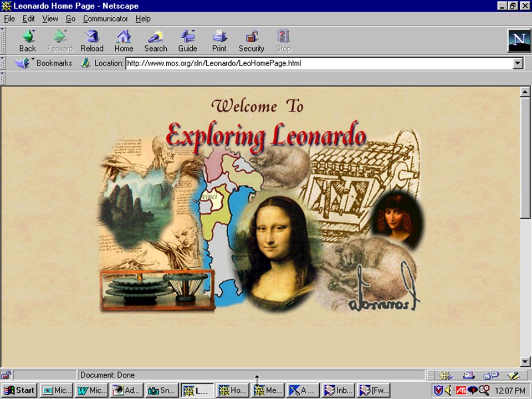Open the Mailbox from the component bar

coord(468,375)
